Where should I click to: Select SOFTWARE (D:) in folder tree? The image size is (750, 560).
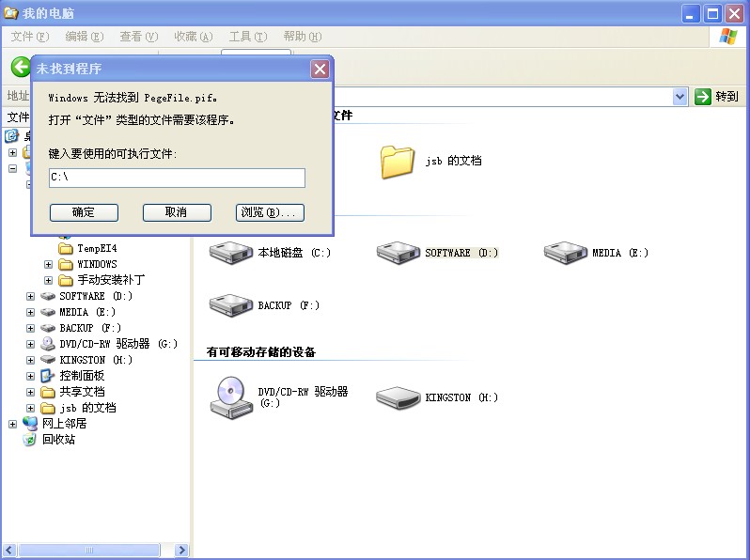tap(96, 296)
